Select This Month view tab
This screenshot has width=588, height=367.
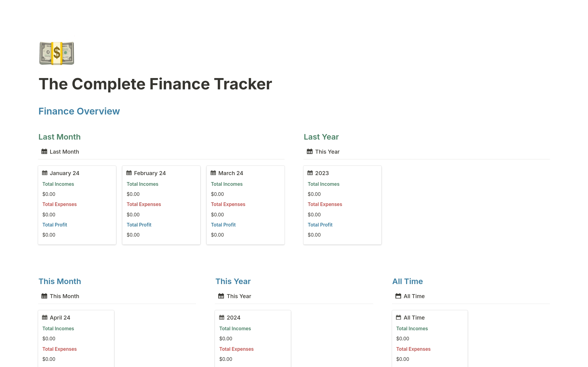60,296
